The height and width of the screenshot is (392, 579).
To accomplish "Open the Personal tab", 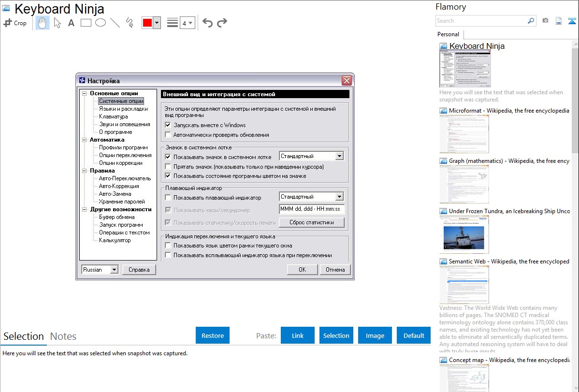I will (448, 34).
